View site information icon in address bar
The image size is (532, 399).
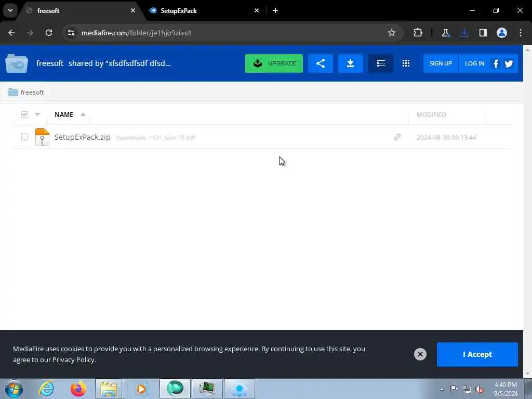pyautogui.click(x=71, y=33)
